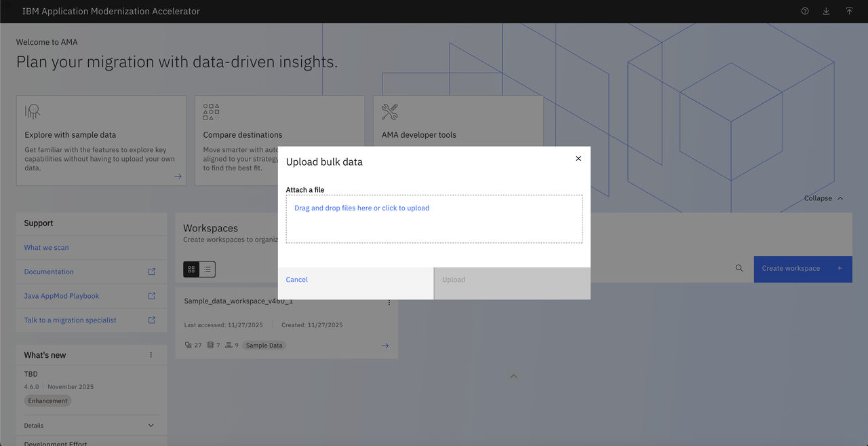Click the applications count icon showing 27
This screenshot has width=868, height=446.
pyautogui.click(x=188, y=346)
